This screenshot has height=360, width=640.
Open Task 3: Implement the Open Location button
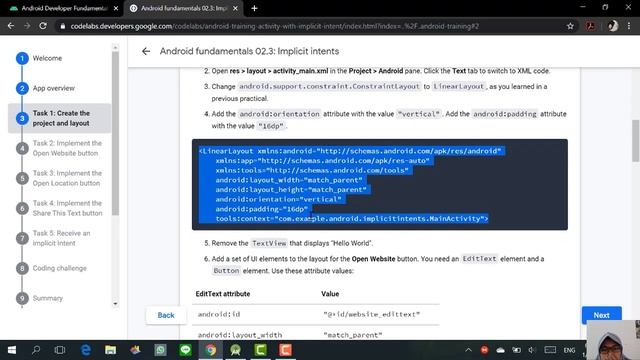click(x=67, y=178)
